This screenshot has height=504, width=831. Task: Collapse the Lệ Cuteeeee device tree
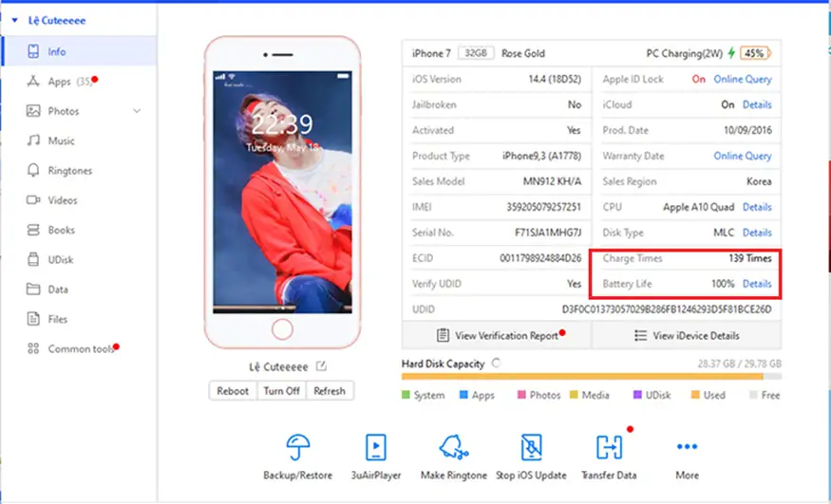15,19
